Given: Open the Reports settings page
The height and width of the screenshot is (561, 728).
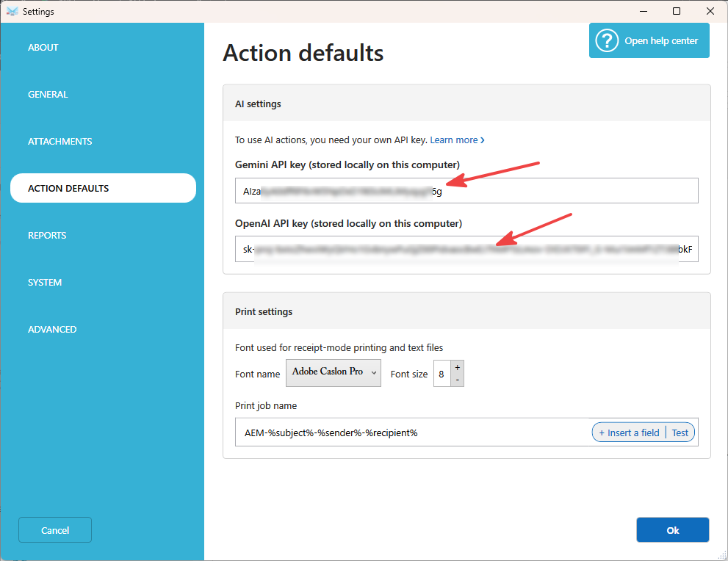Looking at the screenshot, I should pos(47,235).
